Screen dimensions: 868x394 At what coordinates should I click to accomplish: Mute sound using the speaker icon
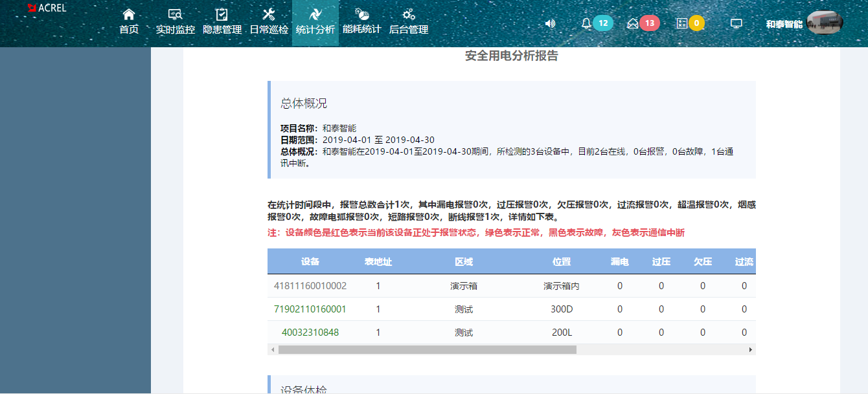point(550,23)
